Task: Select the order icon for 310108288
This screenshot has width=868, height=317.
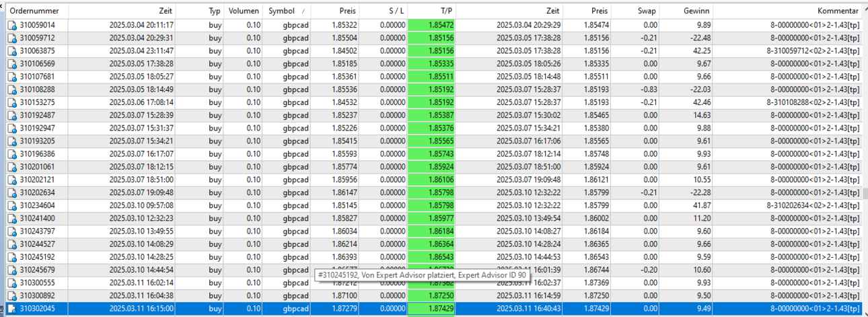Action: [x=12, y=90]
